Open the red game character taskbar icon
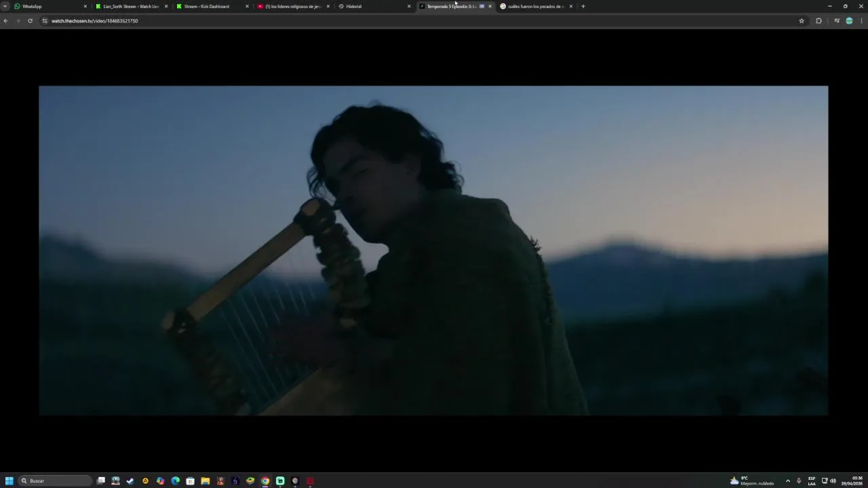Image resolution: width=868 pixels, height=488 pixels. pyautogui.click(x=220, y=481)
